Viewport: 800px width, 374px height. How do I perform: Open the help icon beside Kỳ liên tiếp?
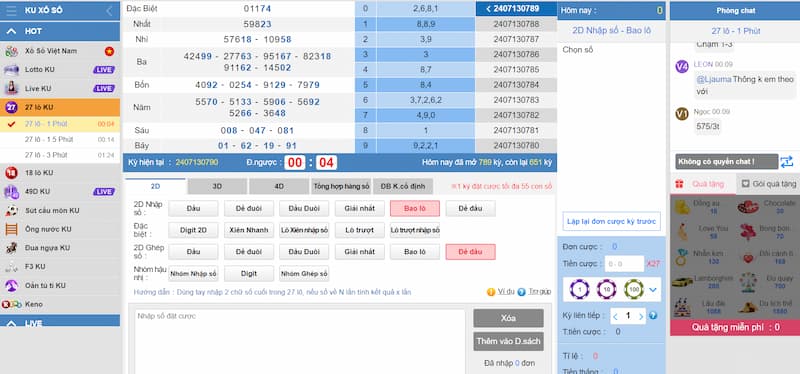pyautogui.click(x=653, y=316)
